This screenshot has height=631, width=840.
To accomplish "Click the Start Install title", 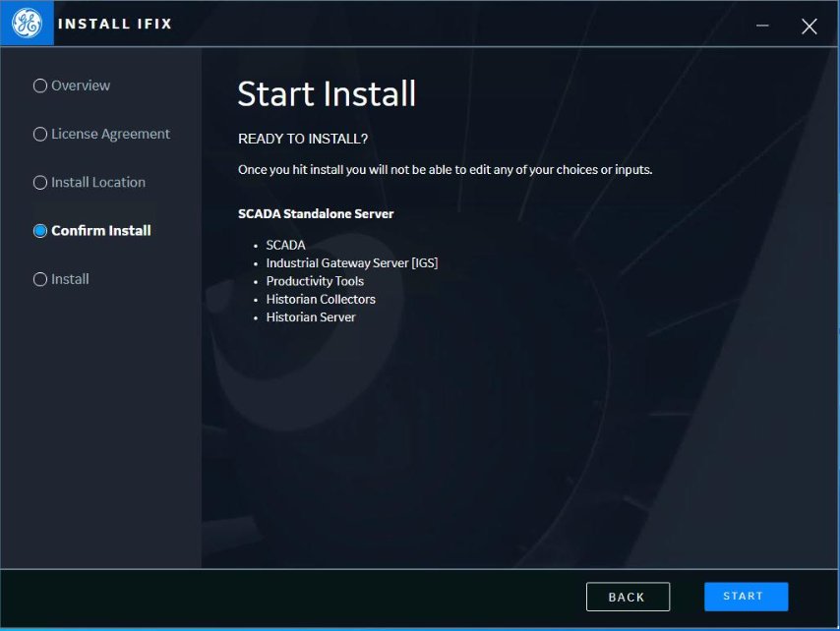I will pyautogui.click(x=327, y=94).
